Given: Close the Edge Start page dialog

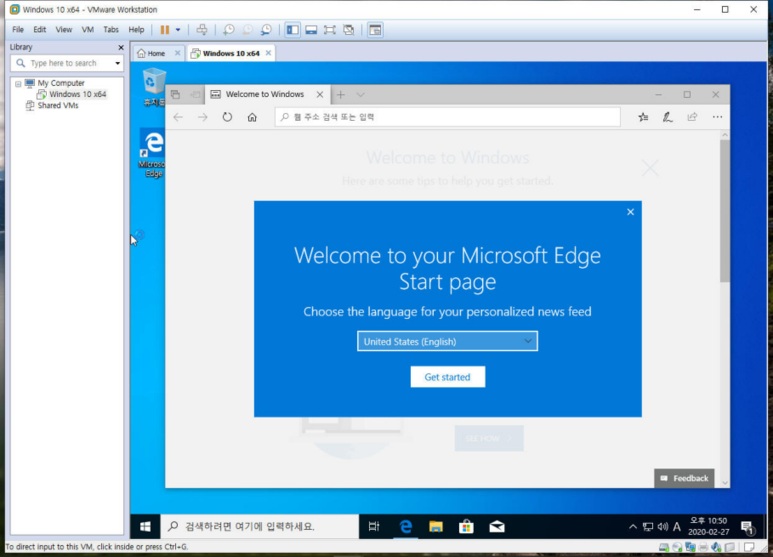Looking at the screenshot, I should click(631, 212).
